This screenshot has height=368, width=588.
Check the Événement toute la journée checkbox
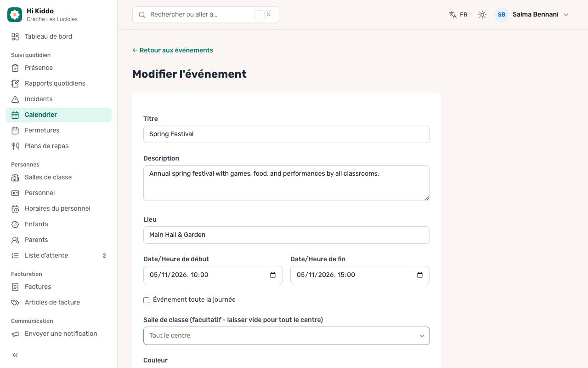tap(146, 300)
